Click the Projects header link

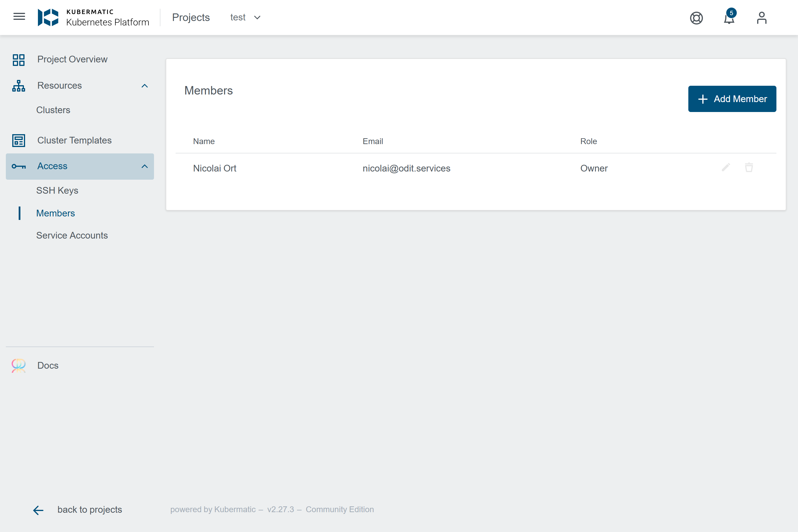click(191, 17)
